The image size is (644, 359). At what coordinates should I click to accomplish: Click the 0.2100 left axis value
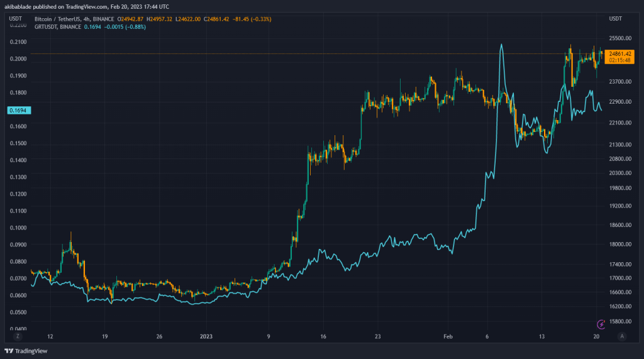(18, 42)
